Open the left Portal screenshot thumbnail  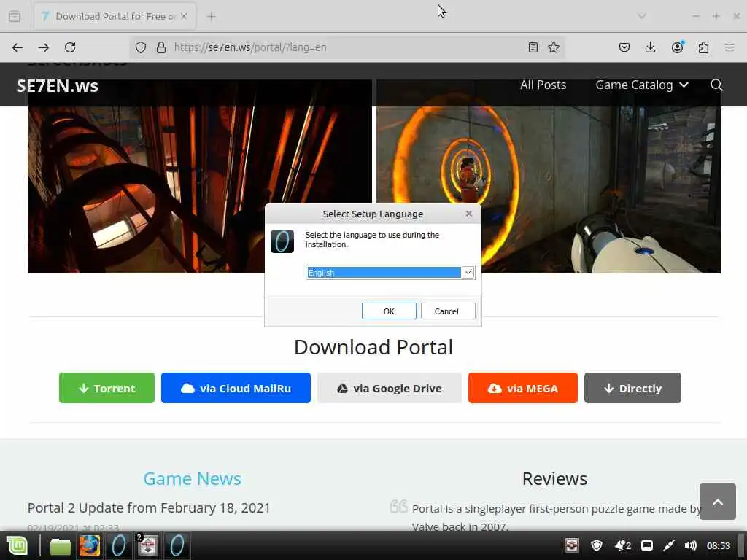point(200,176)
